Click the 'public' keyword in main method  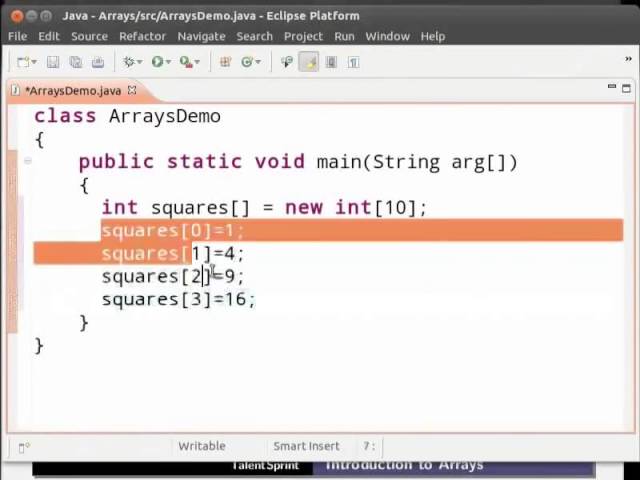[x=116, y=162]
